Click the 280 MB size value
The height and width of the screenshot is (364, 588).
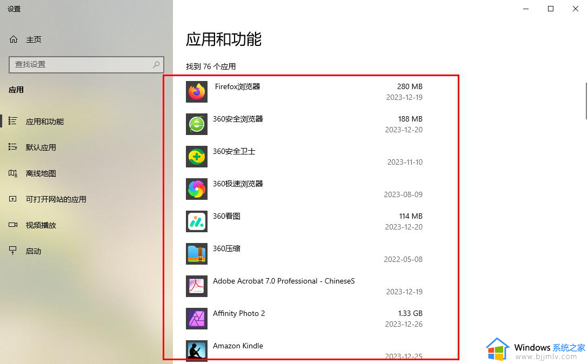(x=410, y=86)
